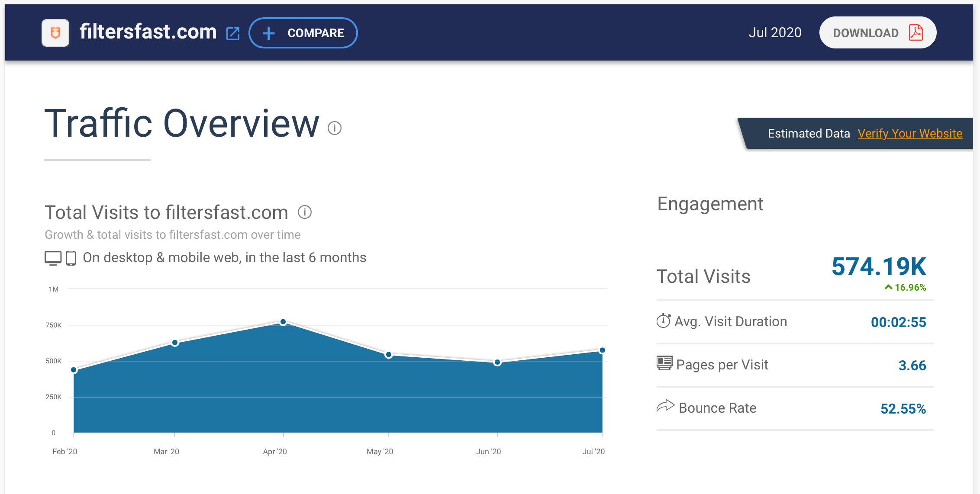Click the 16.96% growth indicator
This screenshot has width=980, height=494.
point(905,287)
